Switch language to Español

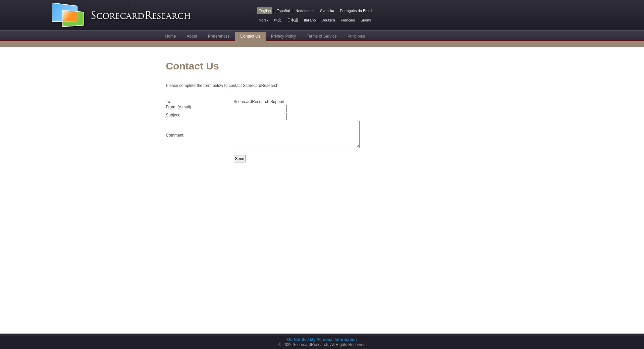pyautogui.click(x=283, y=11)
